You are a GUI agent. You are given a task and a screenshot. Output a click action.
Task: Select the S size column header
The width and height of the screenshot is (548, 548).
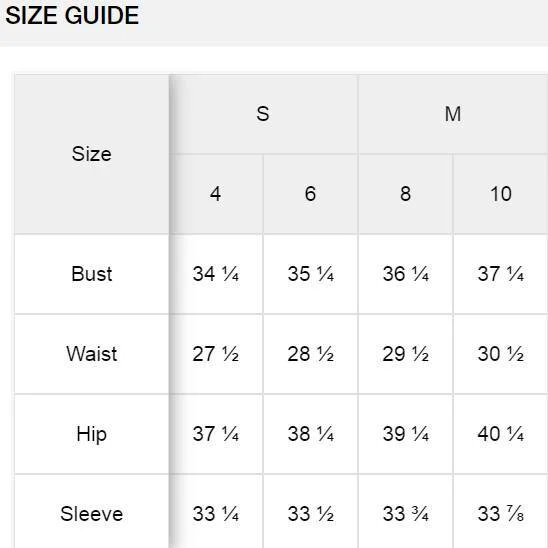(263, 114)
